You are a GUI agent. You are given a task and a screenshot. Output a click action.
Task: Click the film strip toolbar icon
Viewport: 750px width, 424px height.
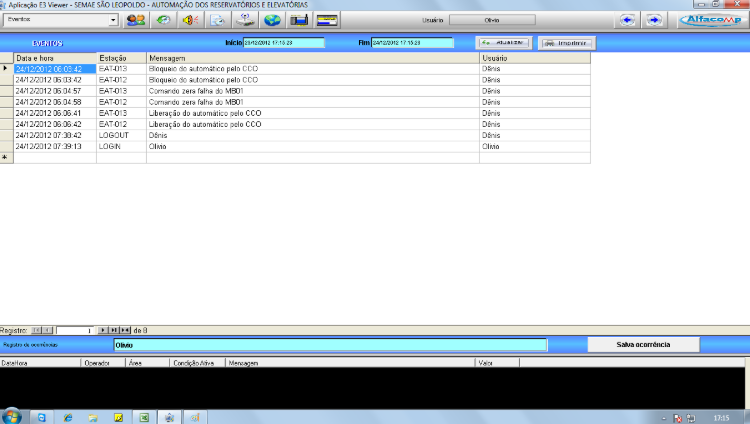tap(298, 20)
